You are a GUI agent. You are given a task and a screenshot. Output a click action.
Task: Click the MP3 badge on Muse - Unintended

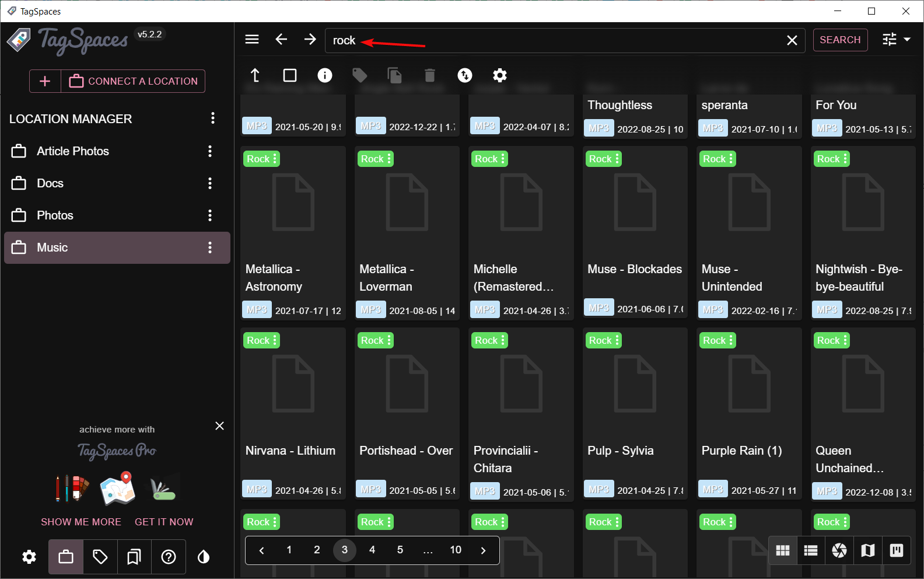tap(713, 310)
